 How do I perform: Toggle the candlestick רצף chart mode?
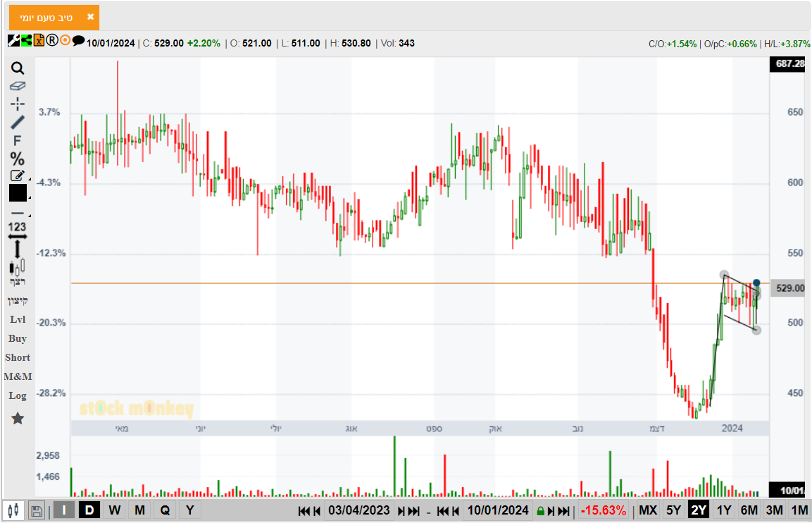pos(18,273)
